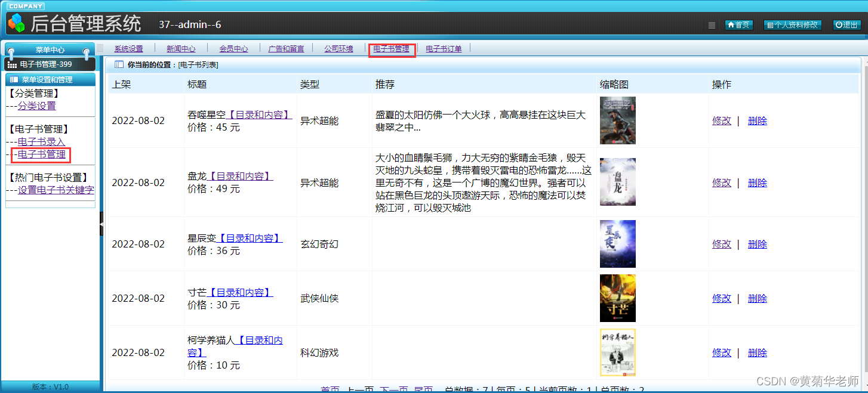This screenshot has width=868, height=393.
Task: Click the 推荐 column header
Action: tap(385, 84)
